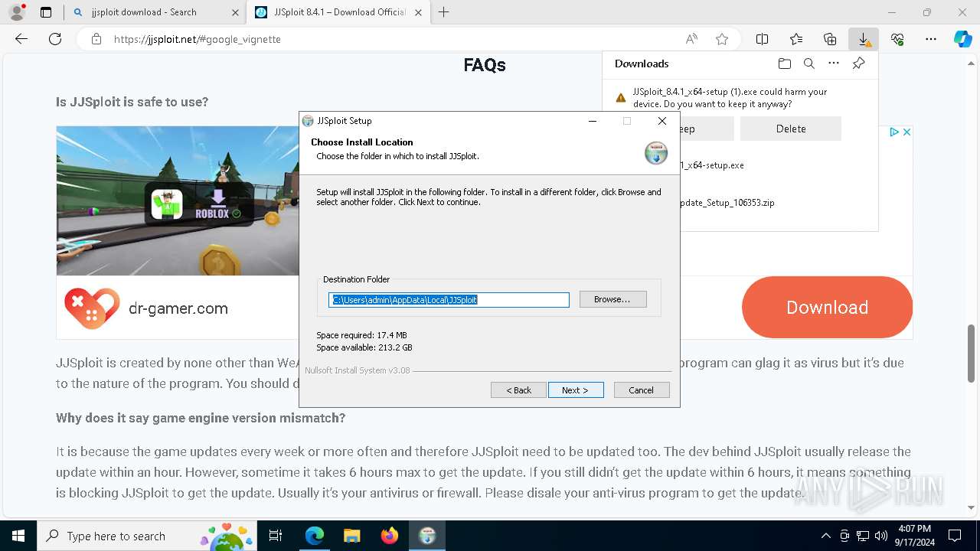The width and height of the screenshot is (980, 551).
Task: Open Windows Start menu
Action: (x=18, y=536)
